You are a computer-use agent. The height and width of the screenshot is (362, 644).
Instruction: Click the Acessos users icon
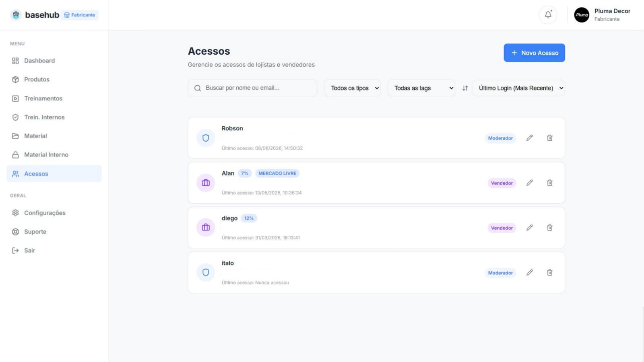[15, 174]
